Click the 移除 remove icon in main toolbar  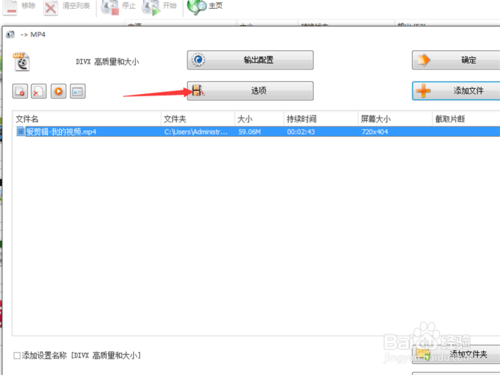pos(11,7)
